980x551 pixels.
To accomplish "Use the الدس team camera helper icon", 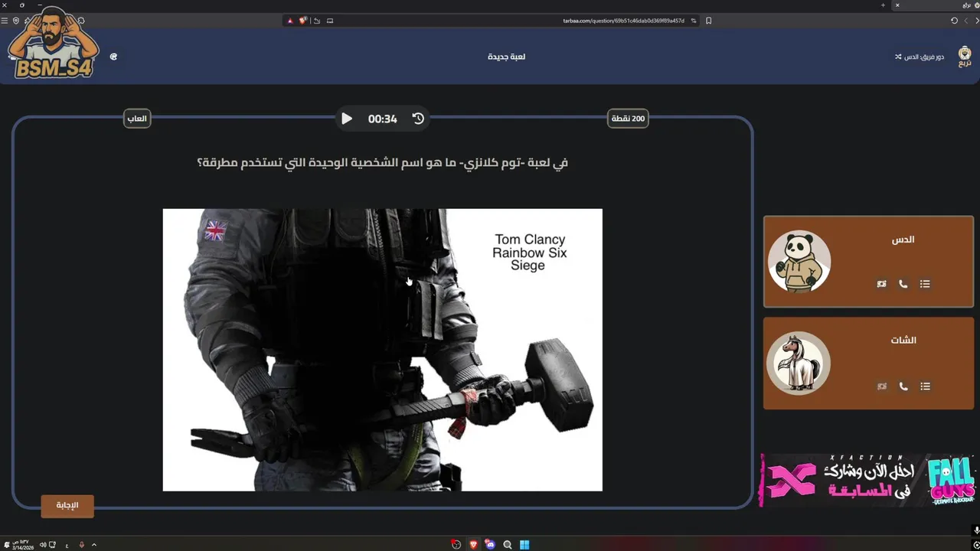I will [882, 284].
